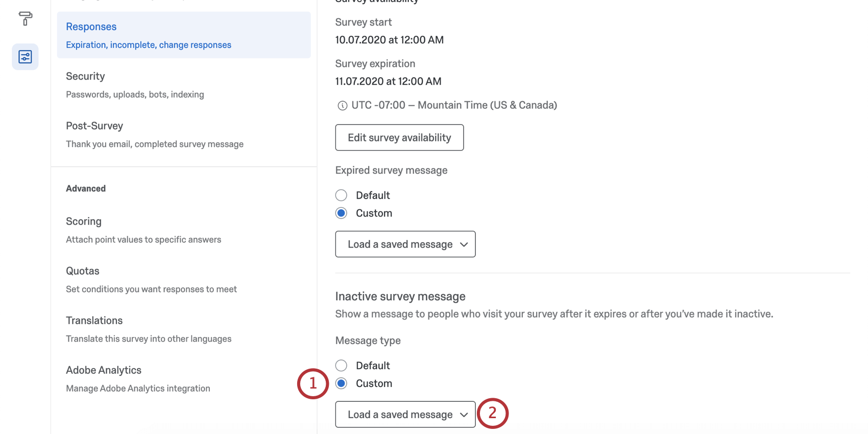This screenshot has width=868, height=434.
Task: Click the timezone info icon
Action: 342,106
